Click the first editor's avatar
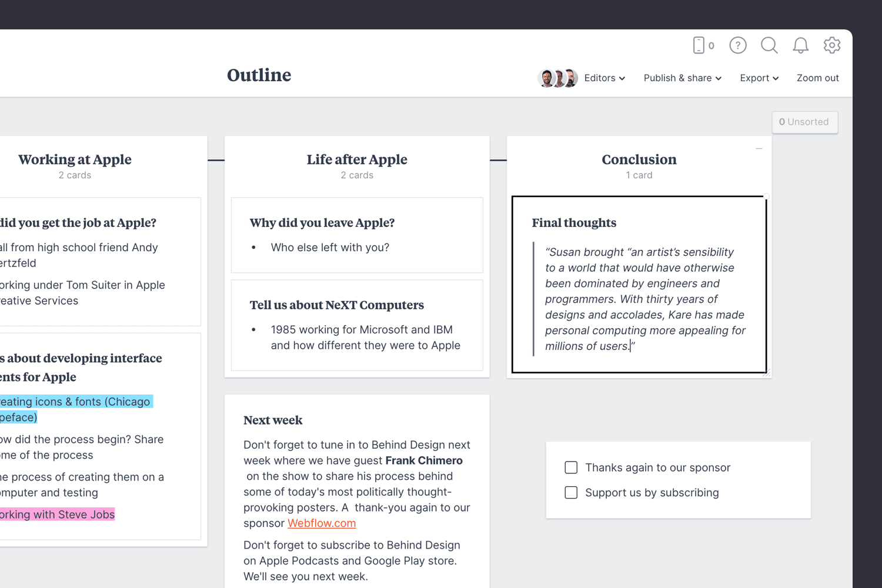The image size is (882, 588). coord(547,78)
